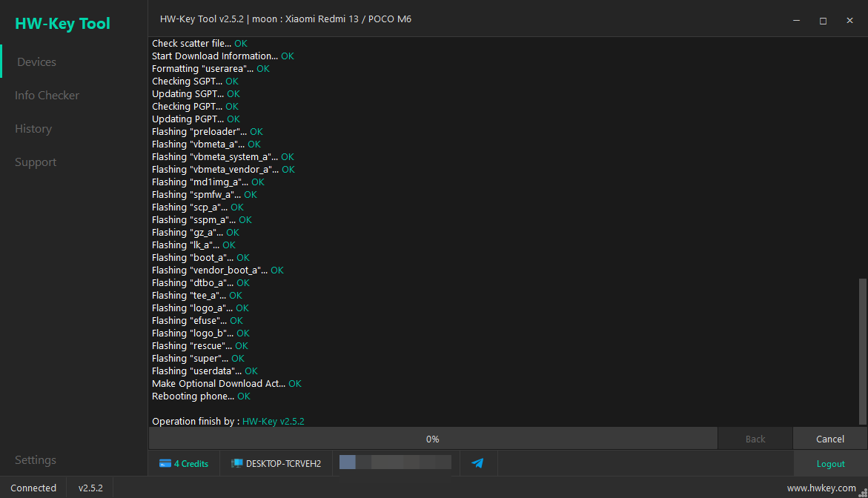This screenshot has width=868, height=498.
Task: Select the Flashing "dtbo_a" log line
Action: click(x=201, y=283)
